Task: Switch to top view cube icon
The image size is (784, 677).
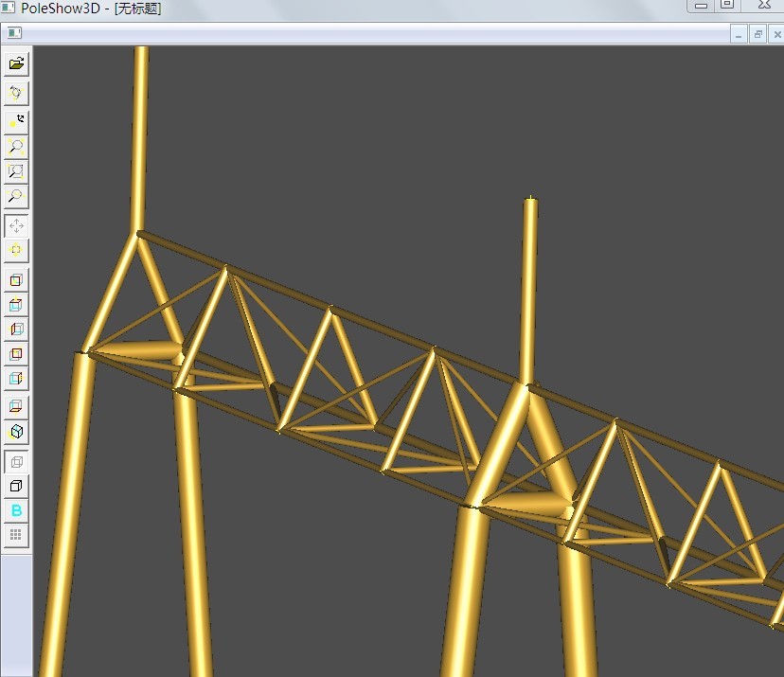Action: click(x=16, y=305)
